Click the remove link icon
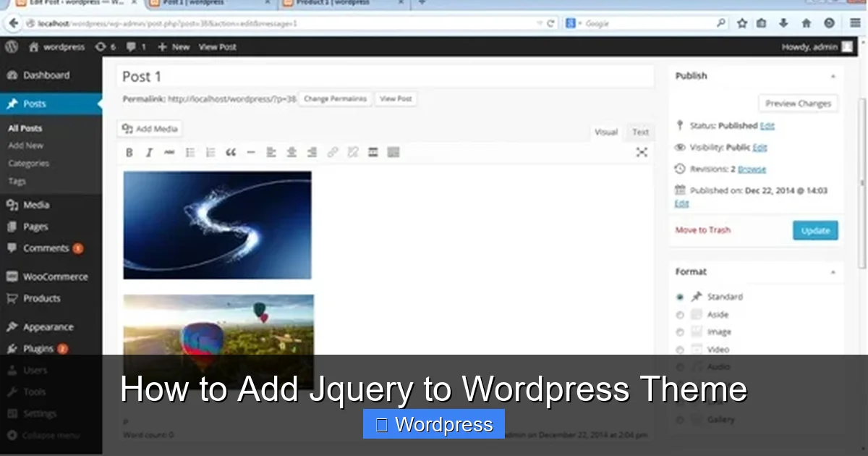Image resolution: width=868 pixels, height=456 pixels. pos(353,153)
